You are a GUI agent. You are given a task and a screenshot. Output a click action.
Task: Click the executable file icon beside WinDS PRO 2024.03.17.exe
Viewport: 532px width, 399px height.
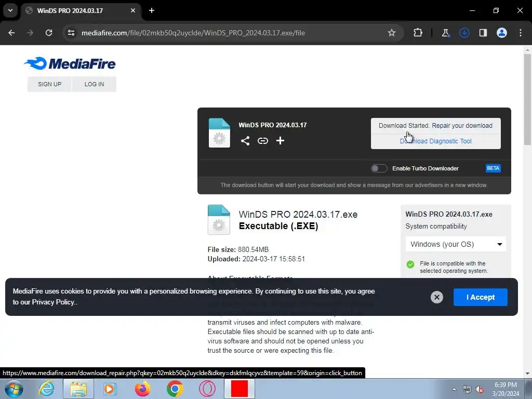click(219, 220)
